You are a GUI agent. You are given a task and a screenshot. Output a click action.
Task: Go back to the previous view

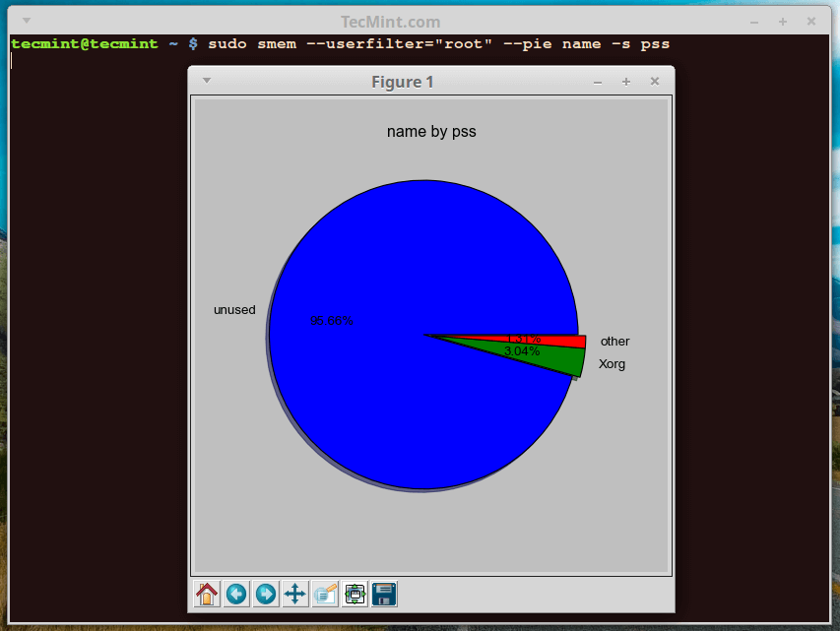click(235, 594)
